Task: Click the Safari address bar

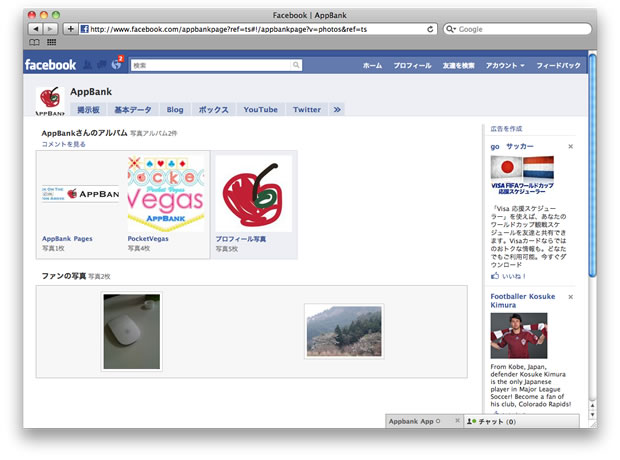Action: [x=257, y=29]
